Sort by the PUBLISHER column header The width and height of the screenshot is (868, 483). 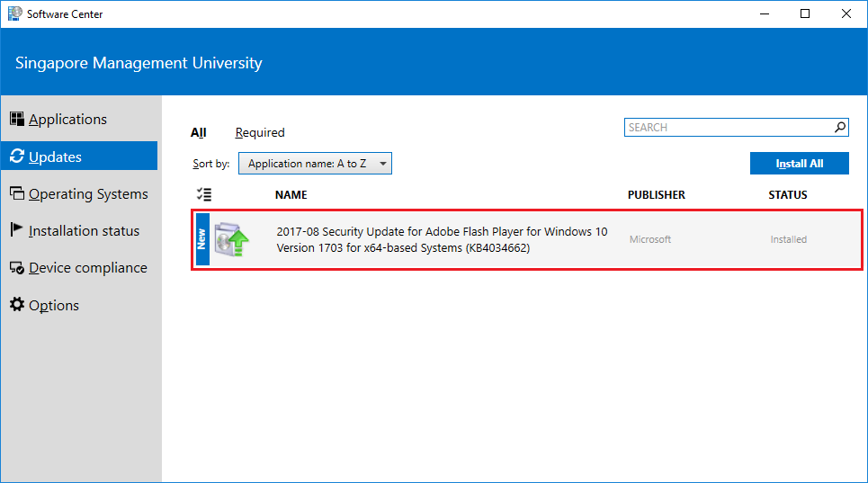[x=656, y=195]
